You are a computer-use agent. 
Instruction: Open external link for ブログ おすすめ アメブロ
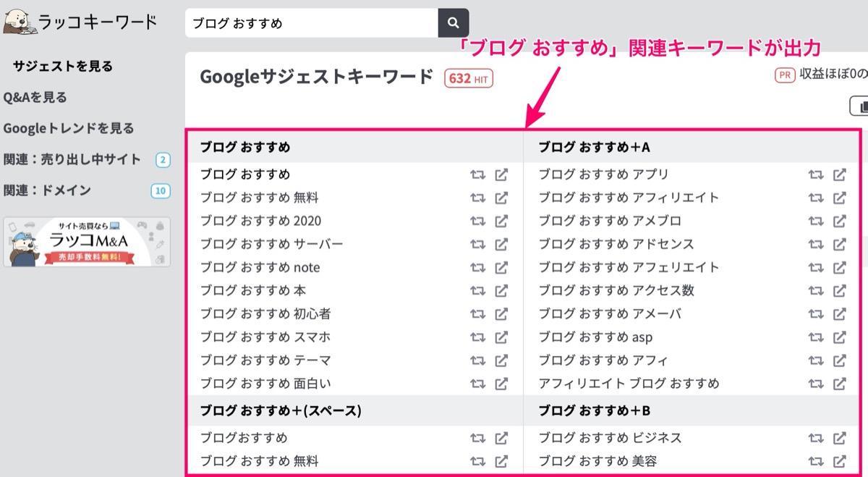coord(840,221)
